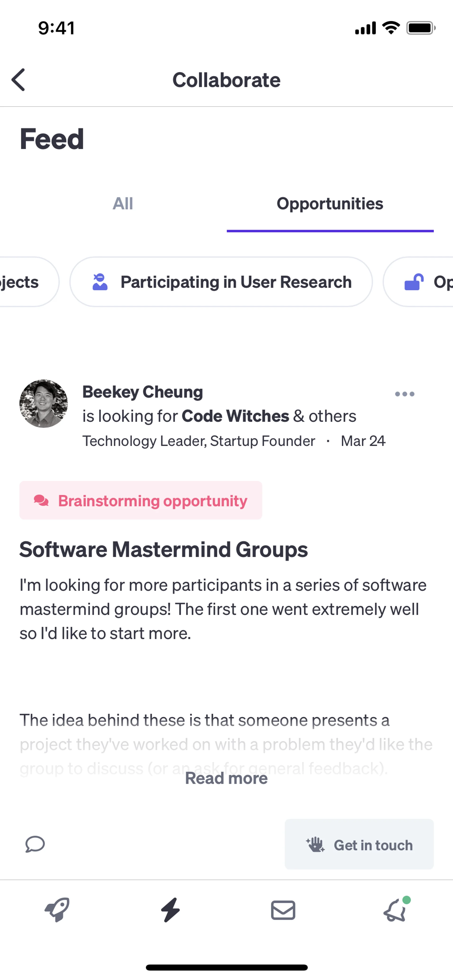
Task: Select the Opportunities tab
Action: 330,204
